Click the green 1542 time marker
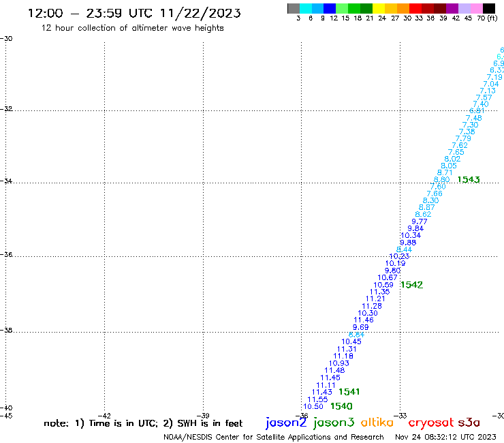Image resolution: width=504 pixels, height=443 pixels. pyautogui.click(x=412, y=285)
